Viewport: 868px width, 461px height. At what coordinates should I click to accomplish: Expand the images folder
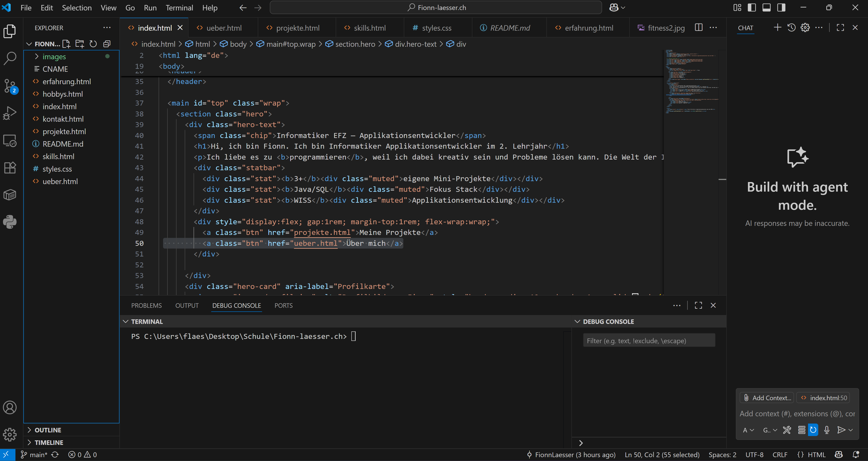[x=72, y=57]
